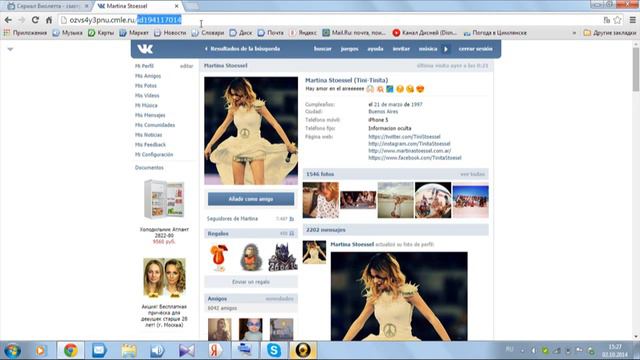Open Mis Amigos in sidebar
The width and height of the screenshot is (640, 360).
tap(148, 76)
